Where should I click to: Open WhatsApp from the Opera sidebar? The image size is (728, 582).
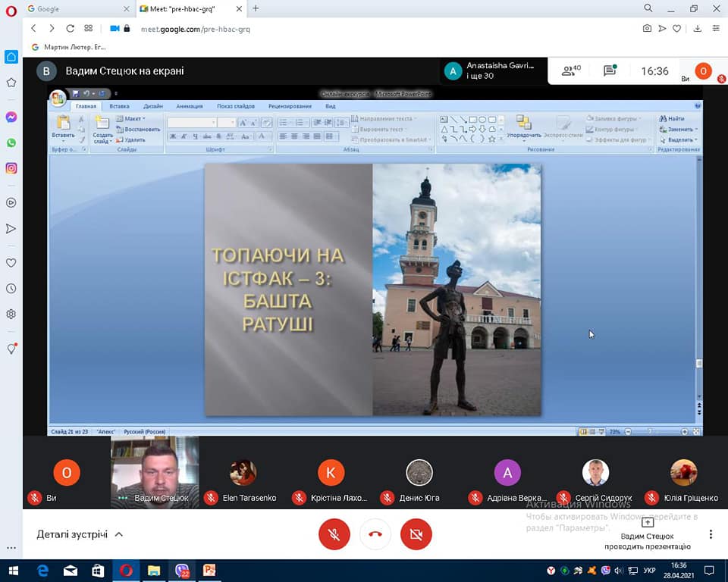click(x=11, y=142)
